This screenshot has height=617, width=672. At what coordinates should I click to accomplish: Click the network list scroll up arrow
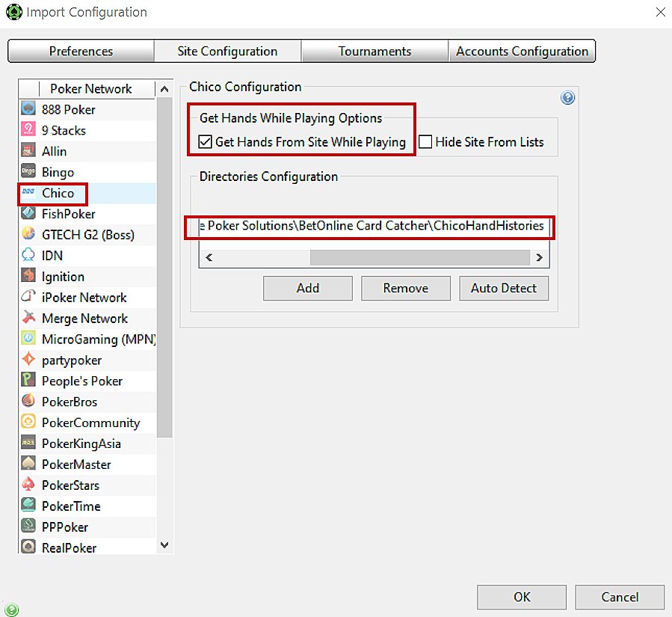tap(164, 89)
